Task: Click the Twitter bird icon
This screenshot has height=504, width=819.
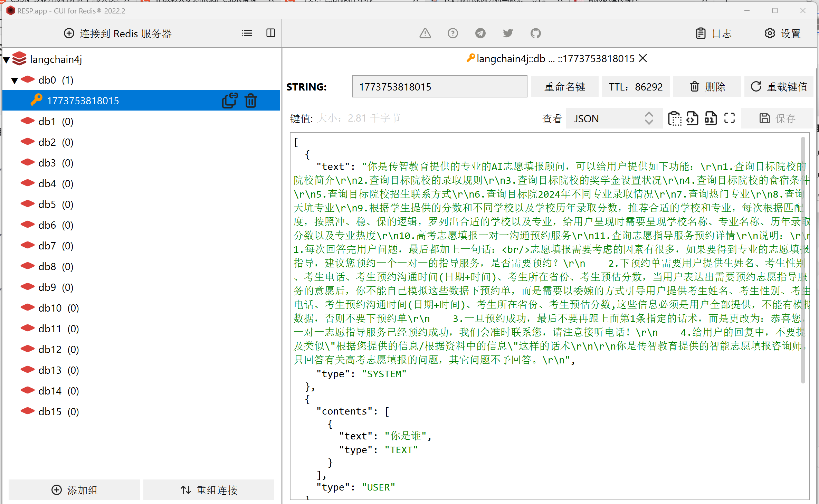Action: click(508, 33)
